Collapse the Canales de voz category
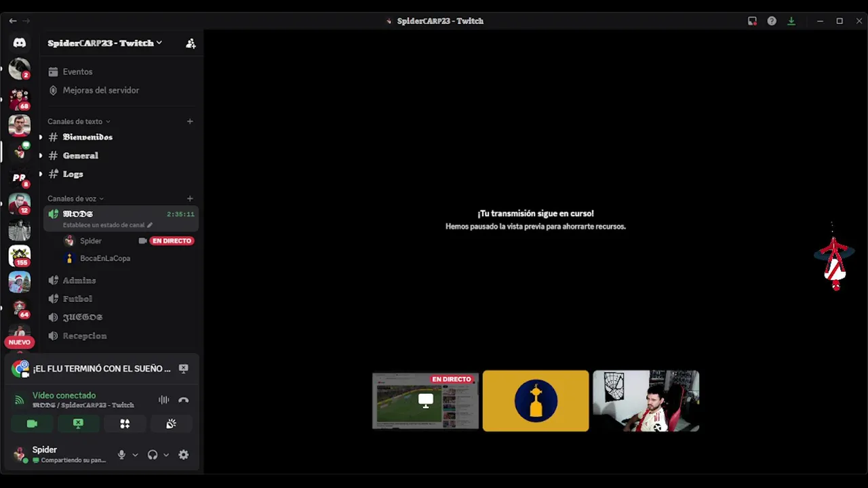Image resolution: width=868 pixels, height=488 pixels. 75,199
